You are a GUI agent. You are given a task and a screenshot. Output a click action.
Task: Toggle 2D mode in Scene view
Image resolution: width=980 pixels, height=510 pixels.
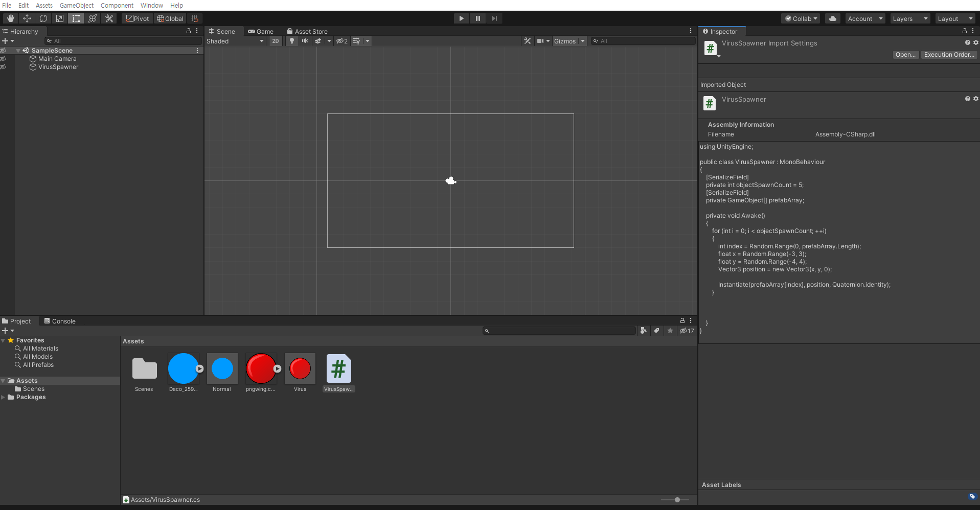click(x=276, y=41)
